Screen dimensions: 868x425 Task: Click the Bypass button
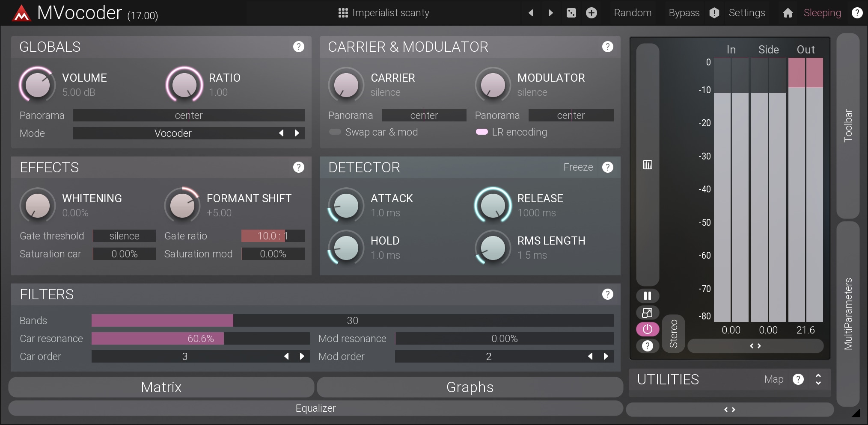pyautogui.click(x=684, y=13)
